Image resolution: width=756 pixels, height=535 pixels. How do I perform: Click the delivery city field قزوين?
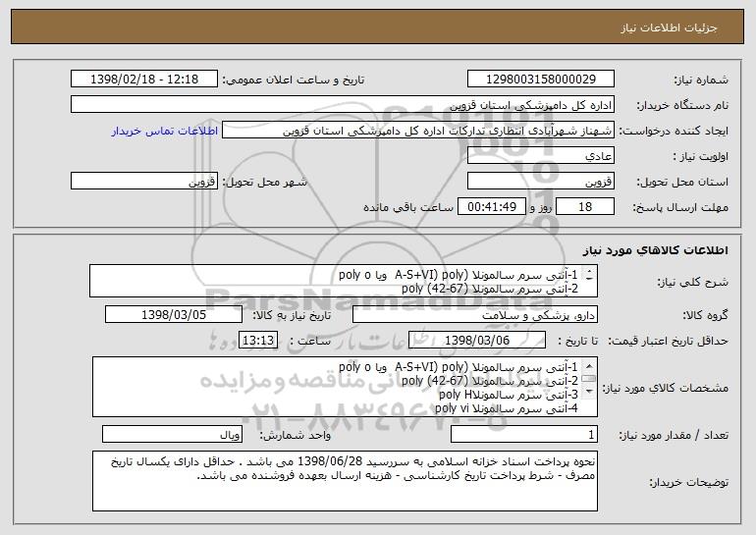click(x=144, y=182)
